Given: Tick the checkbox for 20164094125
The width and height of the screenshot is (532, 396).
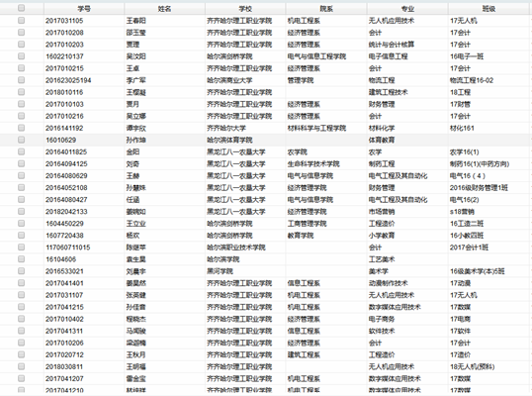Looking at the screenshot, I should [21, 163].
